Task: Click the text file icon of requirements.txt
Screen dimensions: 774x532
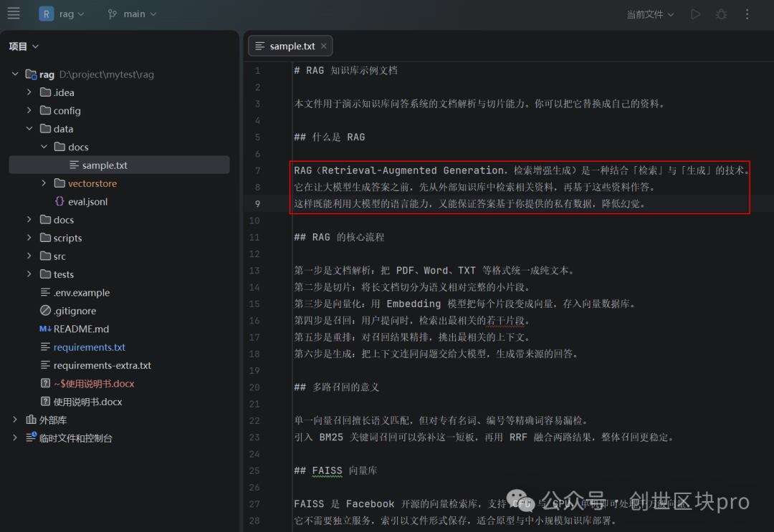Action: 45,347
